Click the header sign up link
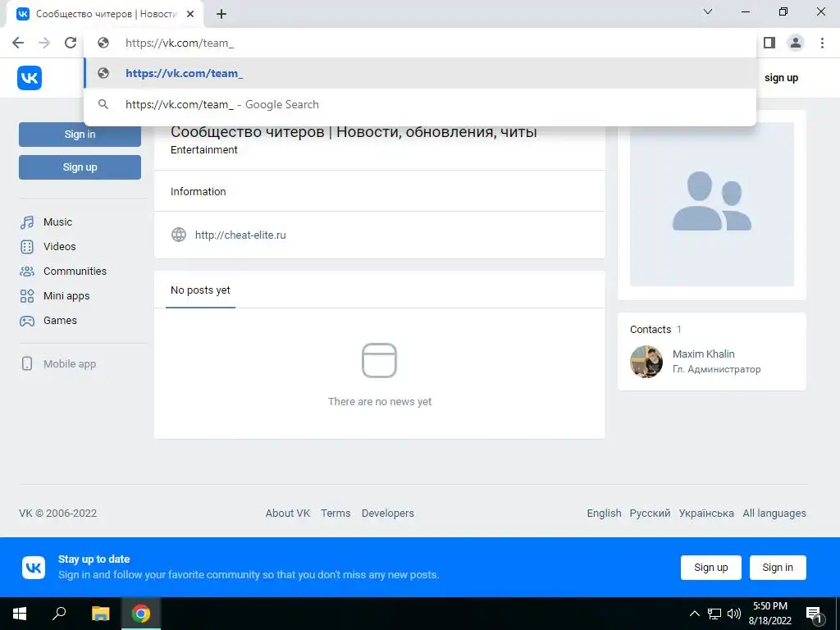Screen dimensions: 840x630 (781, 78)
